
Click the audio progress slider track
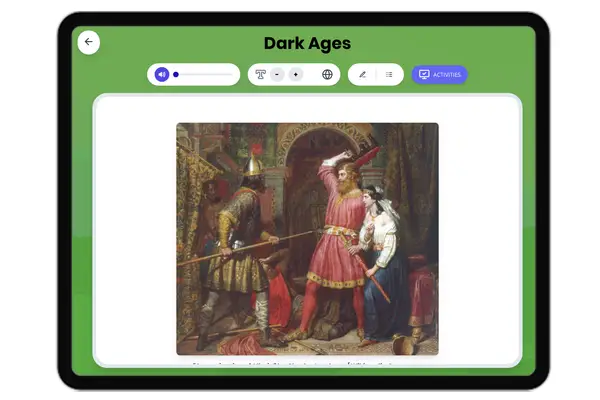click(x=205, y=74)
